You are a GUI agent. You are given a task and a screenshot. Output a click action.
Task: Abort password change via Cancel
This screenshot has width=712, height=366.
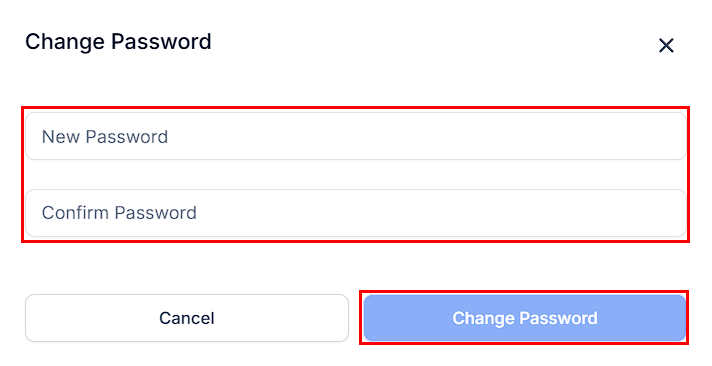pos(187,318)
